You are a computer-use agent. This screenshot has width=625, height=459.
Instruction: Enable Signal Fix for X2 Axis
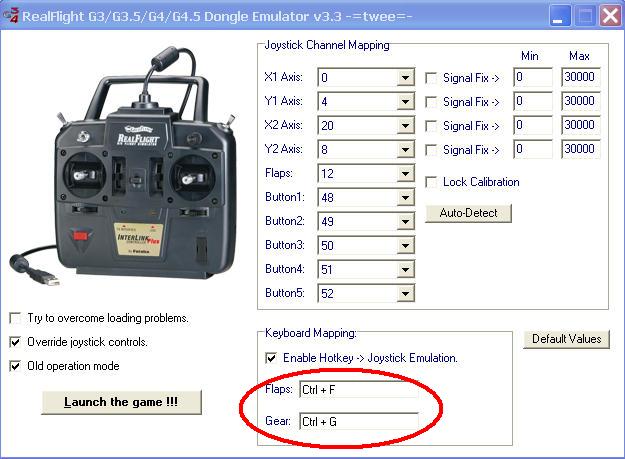[x=431, y=126]
